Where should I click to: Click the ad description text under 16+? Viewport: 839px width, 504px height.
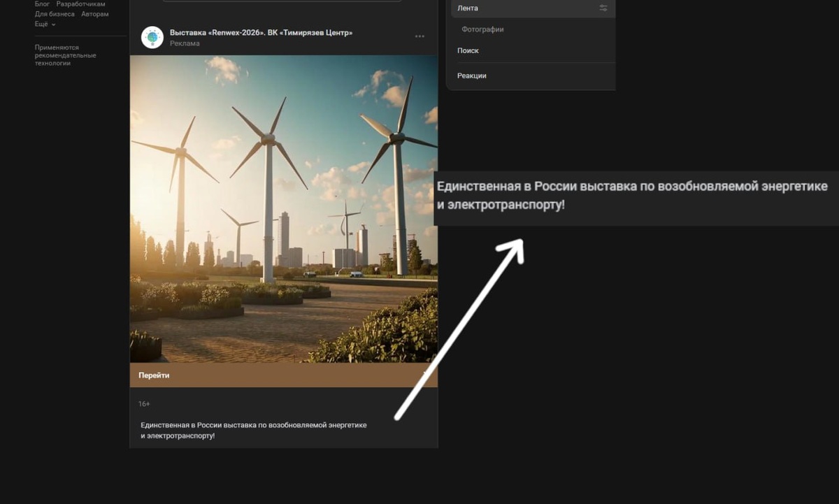(x=253, y=430)
